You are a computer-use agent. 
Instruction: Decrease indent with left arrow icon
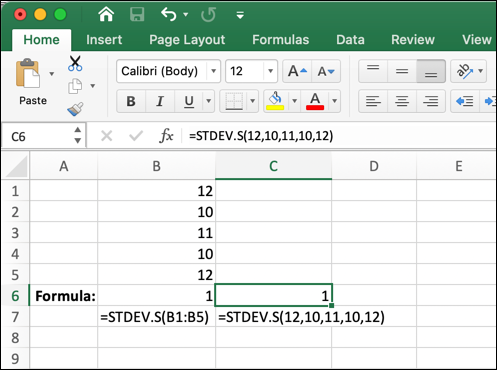click(465, 101)
